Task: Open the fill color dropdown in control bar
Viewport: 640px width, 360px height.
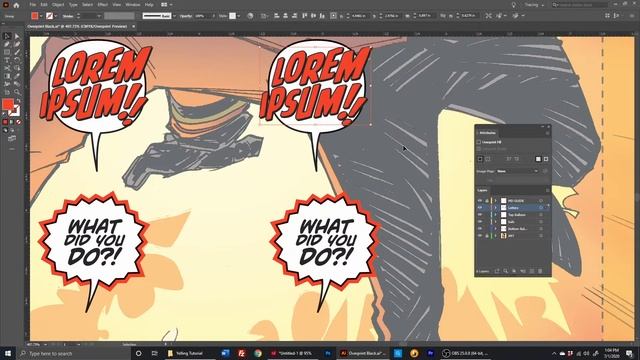Action: click(41, 16)
